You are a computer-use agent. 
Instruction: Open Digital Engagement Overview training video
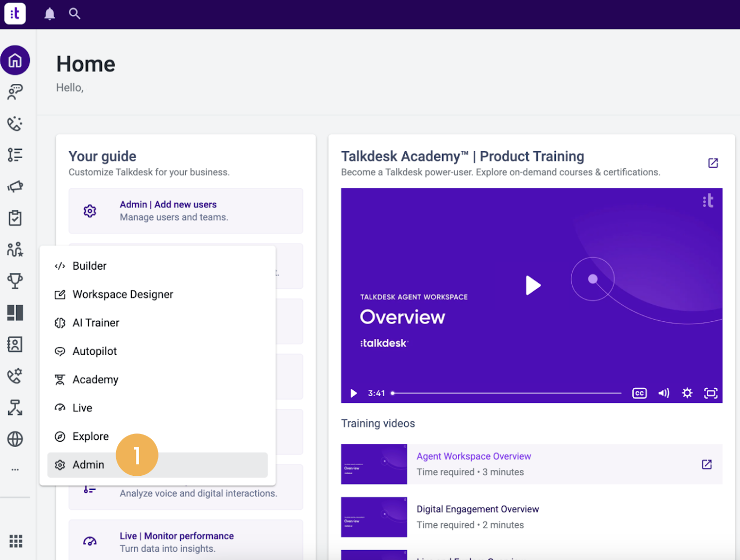click(478, 509)
